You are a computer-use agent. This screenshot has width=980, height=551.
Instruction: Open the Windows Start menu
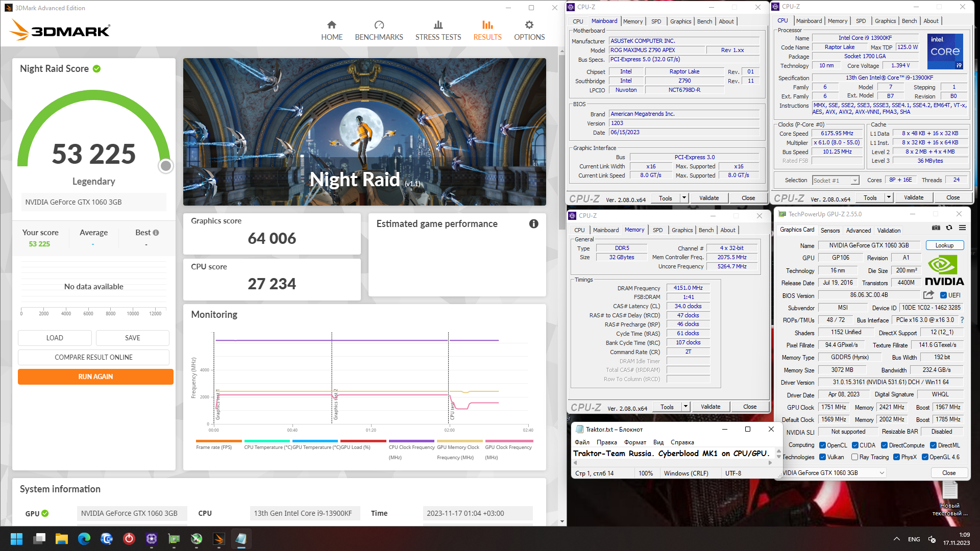[x=16, y=539]
